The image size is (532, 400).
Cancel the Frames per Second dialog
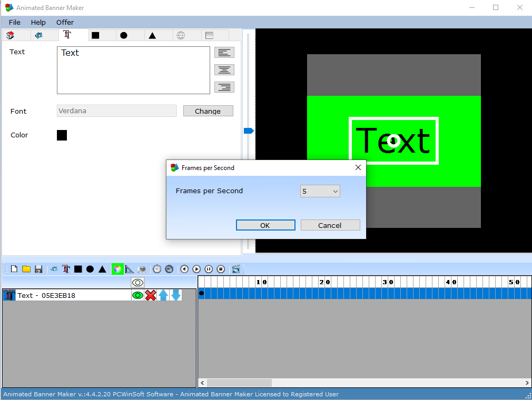point(330,225)
